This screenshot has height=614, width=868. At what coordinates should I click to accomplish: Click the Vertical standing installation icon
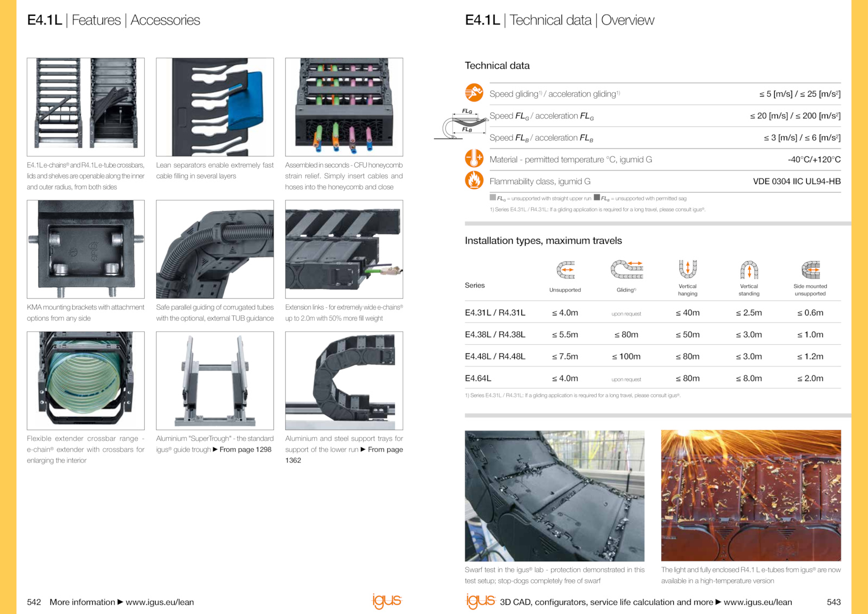point(749,269)
